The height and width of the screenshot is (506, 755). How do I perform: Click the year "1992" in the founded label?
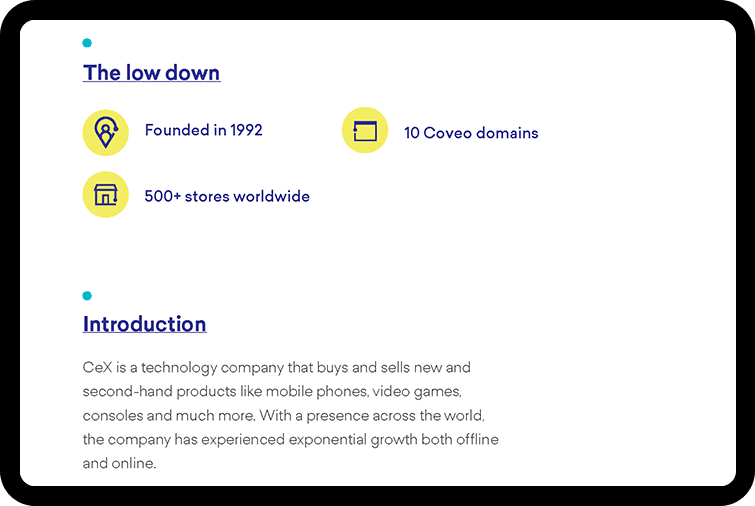(x=246, y=130)
